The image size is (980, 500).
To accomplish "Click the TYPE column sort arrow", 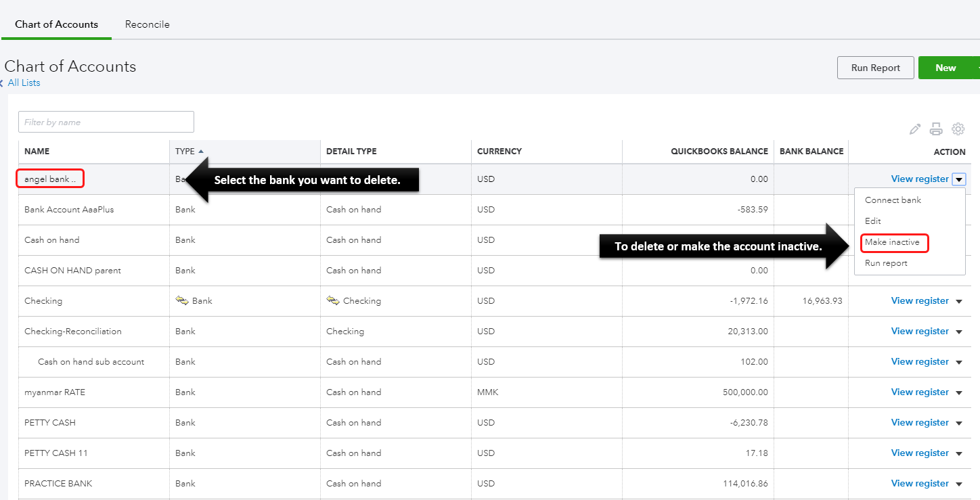I will point(201,152).
